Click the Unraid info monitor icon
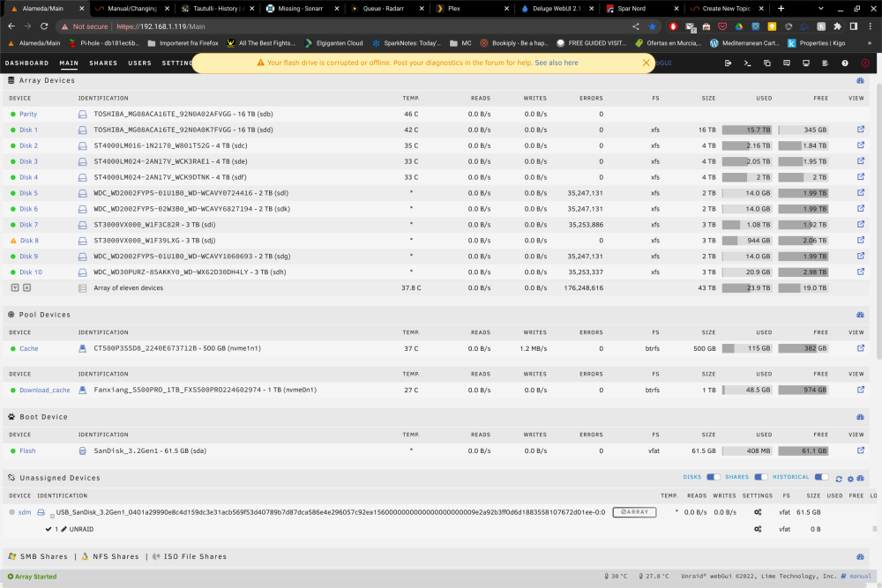Screen dimensions: 882x588 pos(806,63)
